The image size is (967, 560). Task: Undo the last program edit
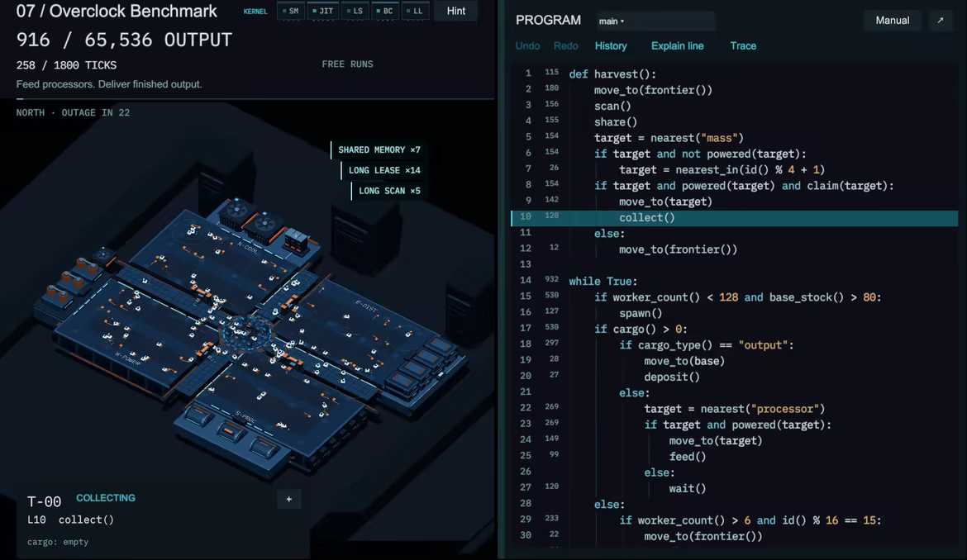point(527,45)
